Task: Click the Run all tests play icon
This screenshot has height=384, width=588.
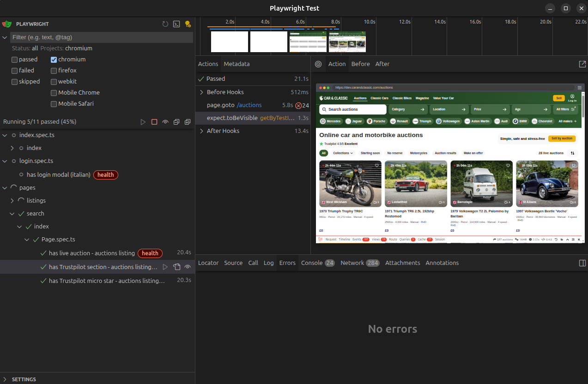Action: (143, 122)
